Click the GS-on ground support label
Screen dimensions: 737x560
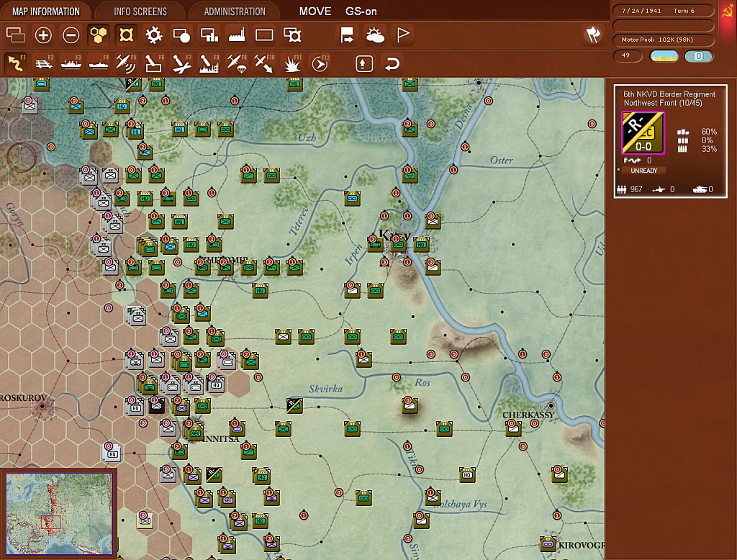pyautogui.click(x=361, y=12)
